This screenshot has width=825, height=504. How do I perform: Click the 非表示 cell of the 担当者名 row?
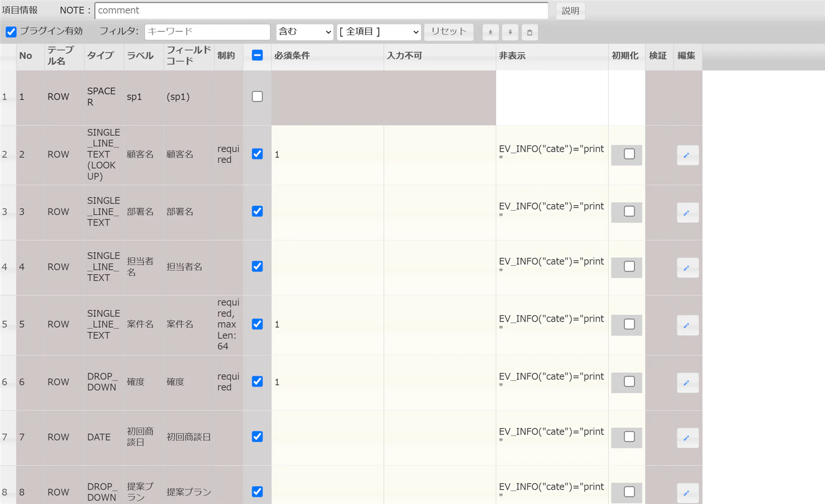click(552, 268)
